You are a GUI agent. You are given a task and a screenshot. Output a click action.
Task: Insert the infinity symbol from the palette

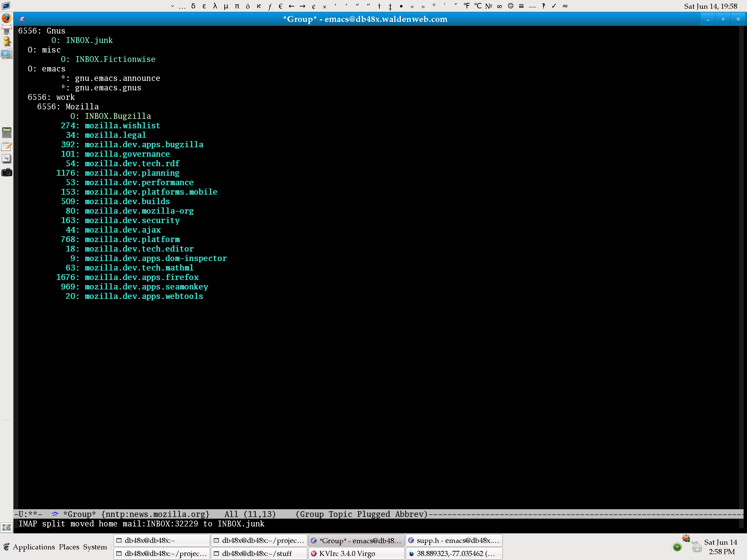(x=499, y=6)
